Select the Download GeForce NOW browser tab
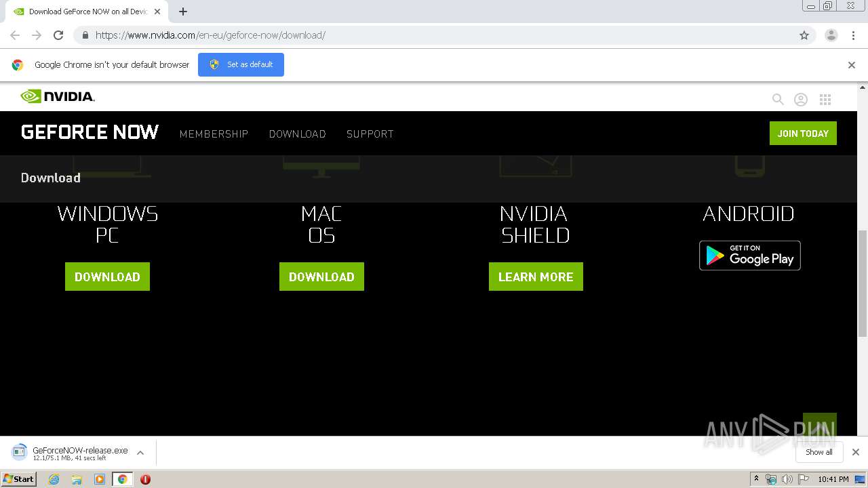Viewport: 868px width, 488px height. [x=88, y=12]
